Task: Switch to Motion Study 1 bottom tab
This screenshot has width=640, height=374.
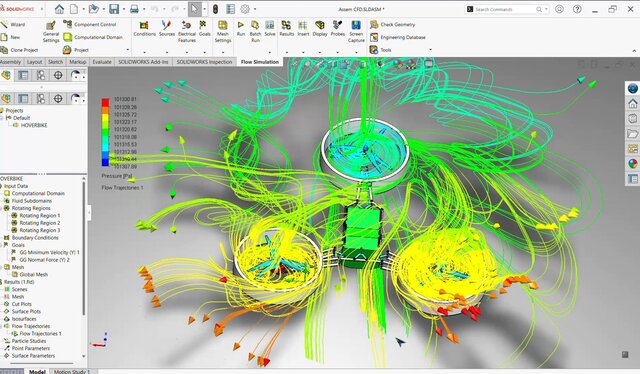Action: (x=71, y=372)
